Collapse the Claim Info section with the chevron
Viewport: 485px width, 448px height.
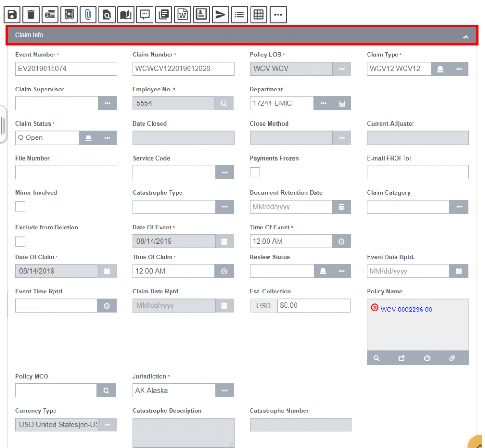pos(466,37)
